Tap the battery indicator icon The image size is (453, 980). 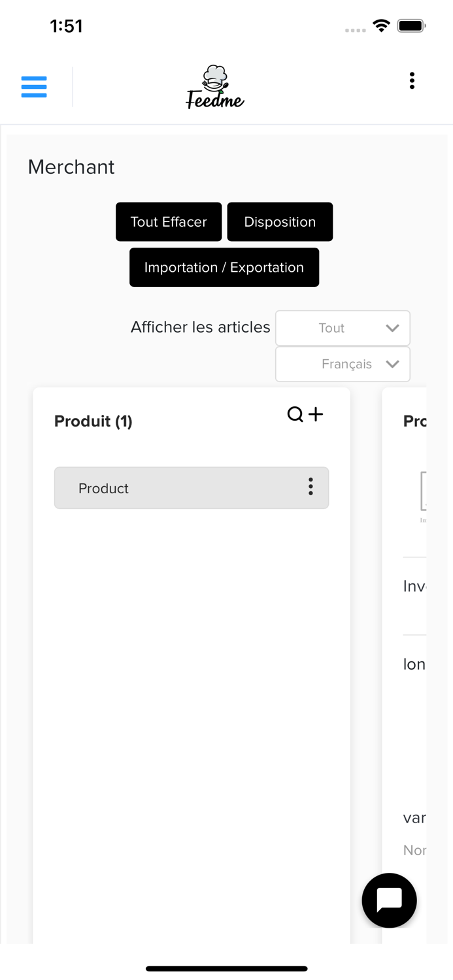[x=411, y=26]
